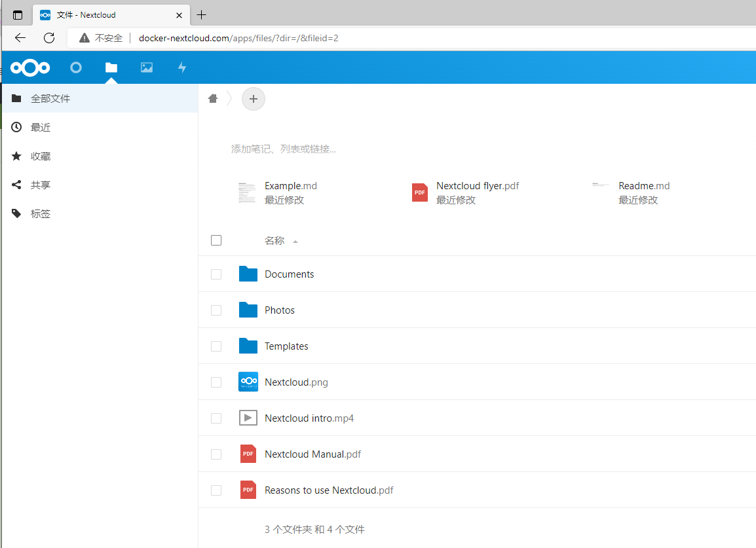756x548 pixels.
Task: Check the Nextcloud.png checkbox
Action: [216, 382]
